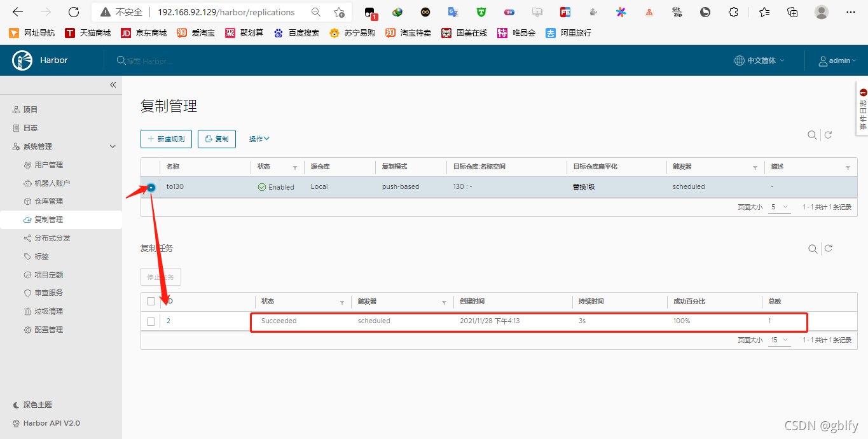Click the Git Zip extension icon
The width and height of the screenshot is (868, 439).
pyautogui.click(x=677, y=12)
